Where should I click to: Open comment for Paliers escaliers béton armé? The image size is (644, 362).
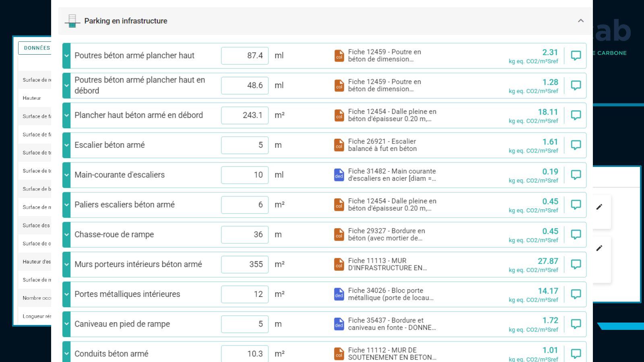click(576, 204)
